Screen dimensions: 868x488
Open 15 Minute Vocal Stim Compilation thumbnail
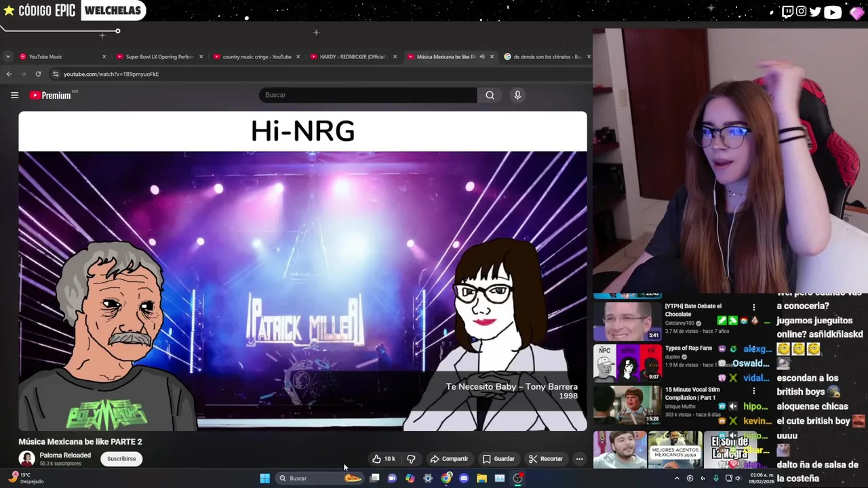[627, 405]
